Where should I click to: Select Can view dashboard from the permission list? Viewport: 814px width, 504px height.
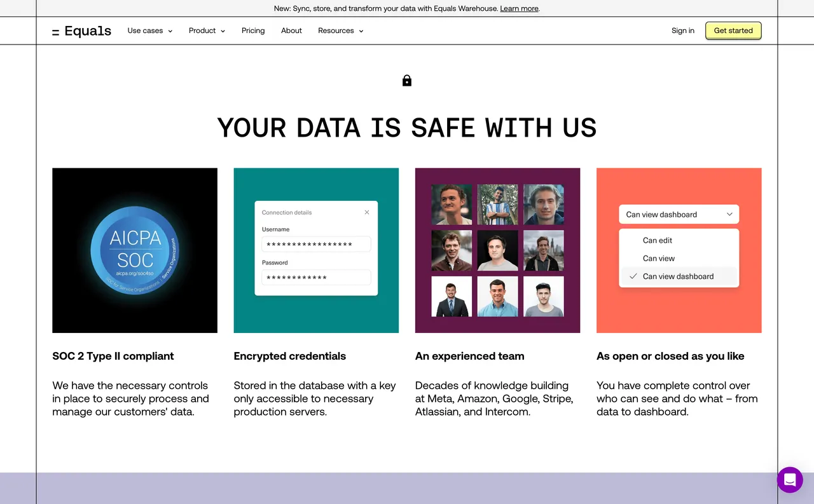[678, 276]
